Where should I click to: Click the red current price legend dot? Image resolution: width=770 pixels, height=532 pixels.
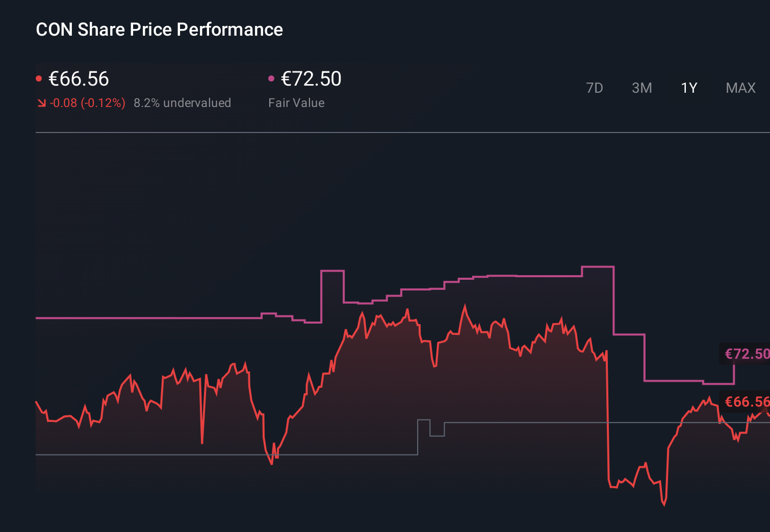pyautogui.click(x=39, y=77)
